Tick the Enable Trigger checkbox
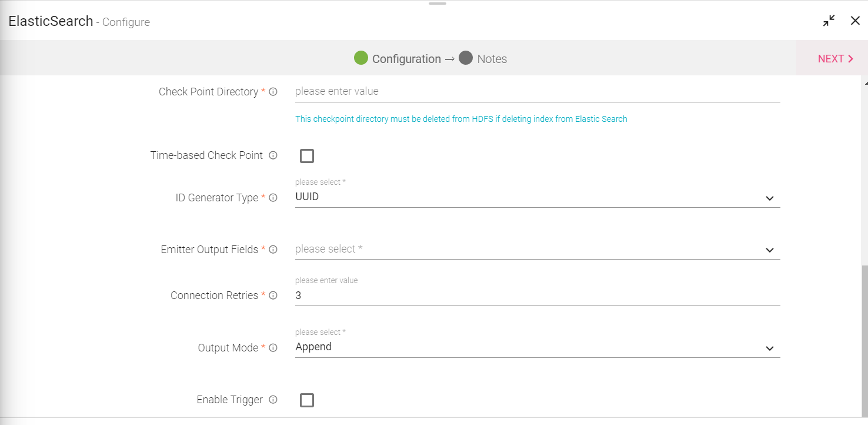The image size is (868, 425). [307, 400]
